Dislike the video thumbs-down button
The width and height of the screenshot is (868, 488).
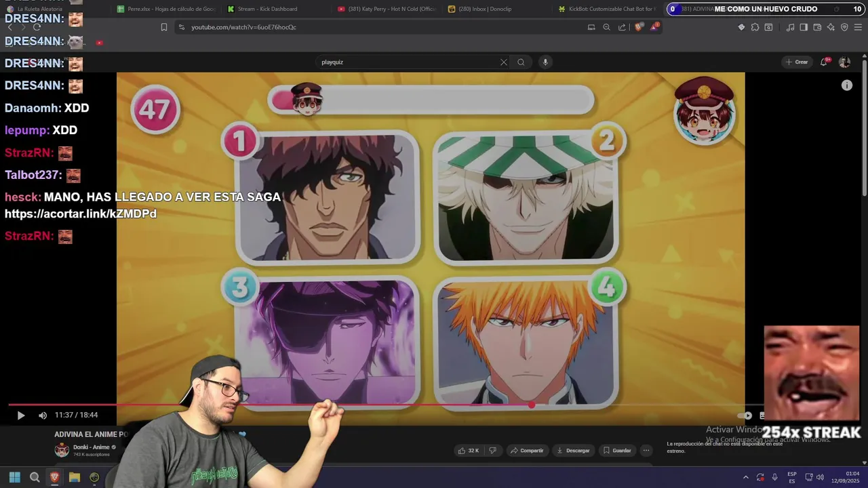tap(493, 451)
